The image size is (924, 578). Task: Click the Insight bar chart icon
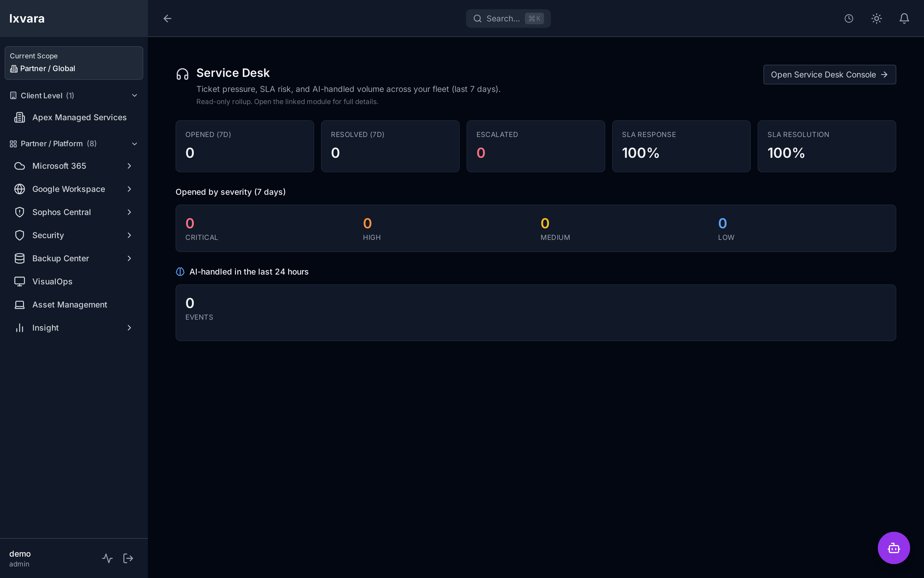click(19, 328)
